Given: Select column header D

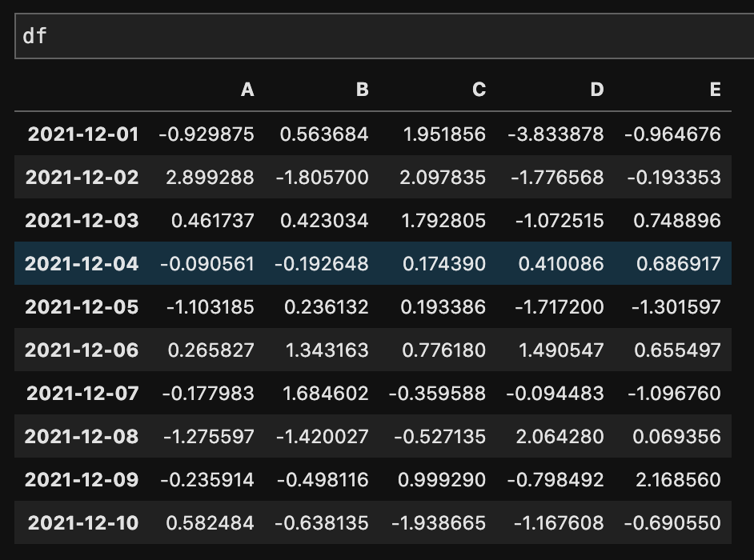Looking at the screenshot, I should click(x=597, y=90).
